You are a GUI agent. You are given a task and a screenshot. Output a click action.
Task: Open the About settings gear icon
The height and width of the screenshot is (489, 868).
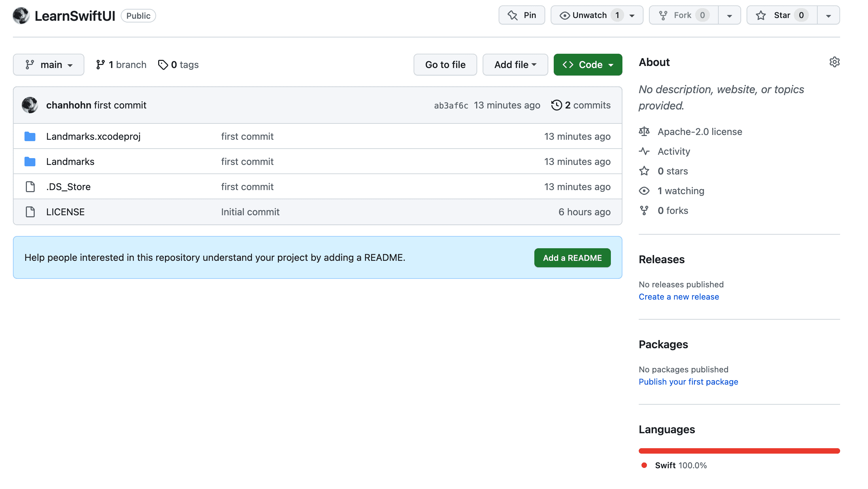(x=834, y=62)
